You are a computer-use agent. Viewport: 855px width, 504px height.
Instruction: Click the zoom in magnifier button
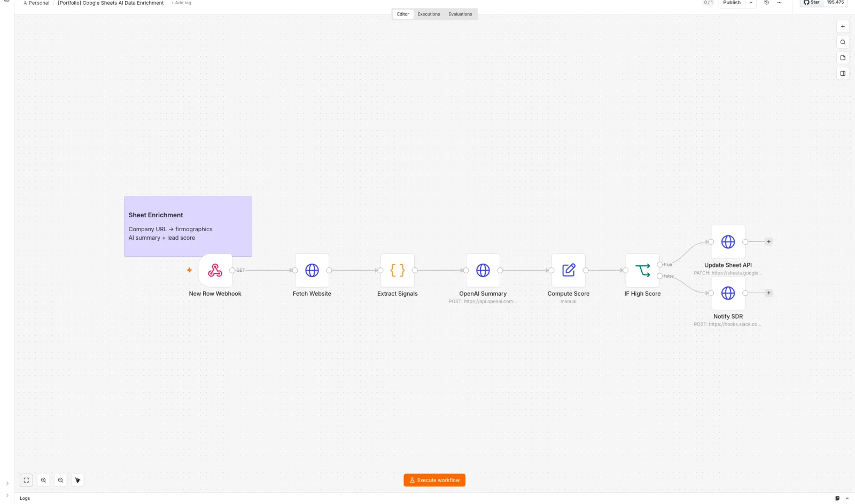tap(43, 480)
